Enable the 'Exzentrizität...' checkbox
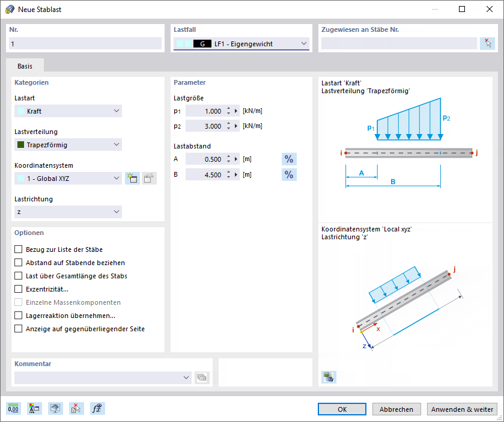The image size is (504, 422). [18, 289]
